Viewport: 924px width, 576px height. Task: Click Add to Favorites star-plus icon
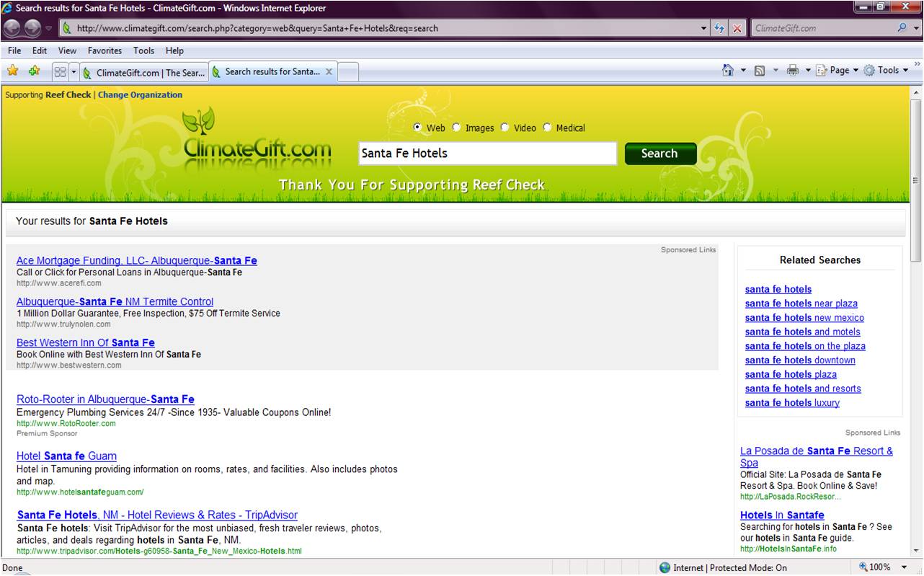[x=34, y=71]
